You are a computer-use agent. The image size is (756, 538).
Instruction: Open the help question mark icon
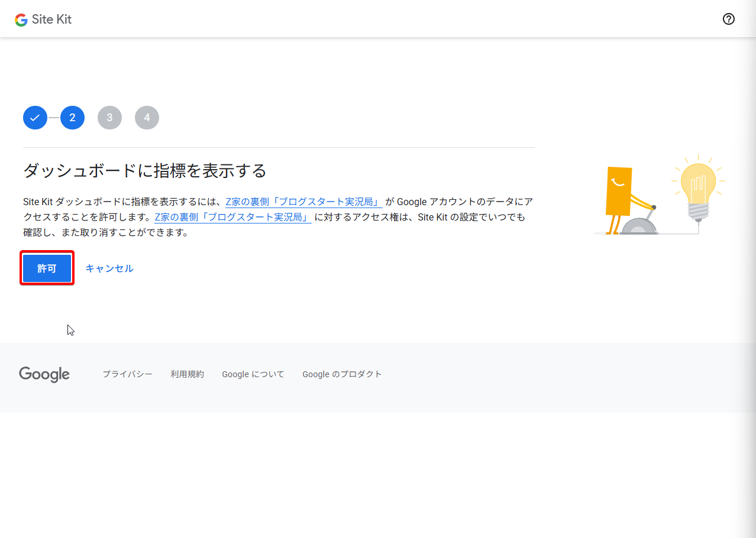pyautogui.click(x=729, y=19)
